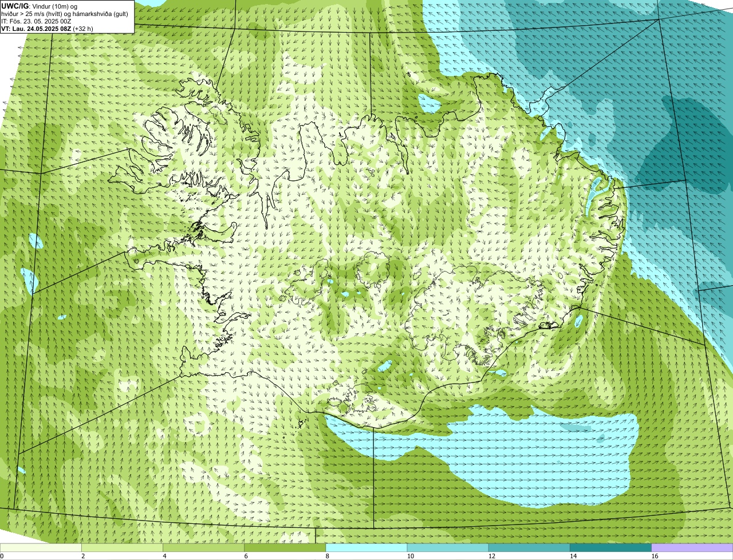Screen dimensions: 733x560
Task: Click the 4–6 m/s green scale segment
Action: 203,547
